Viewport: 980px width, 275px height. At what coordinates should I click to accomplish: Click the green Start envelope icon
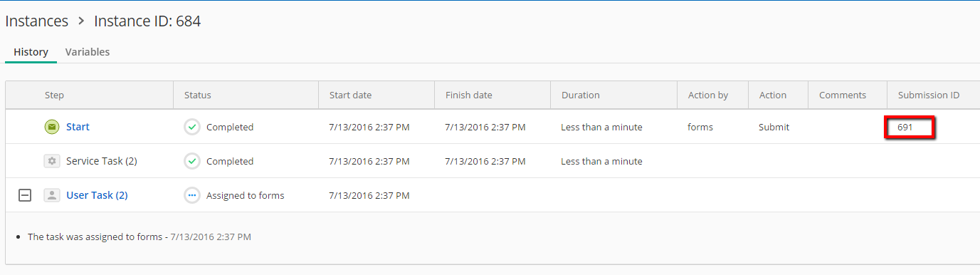51,127
